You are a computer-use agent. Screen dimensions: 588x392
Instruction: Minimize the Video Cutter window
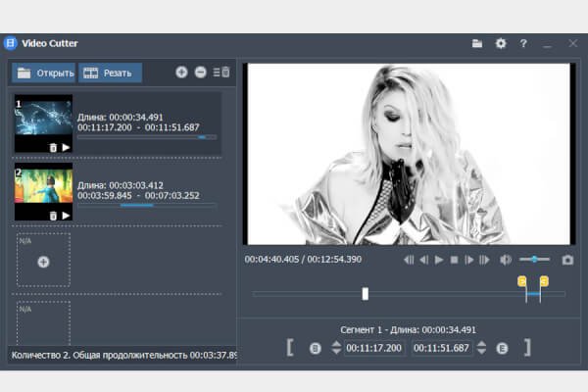pyautogui.click(x=547, y=45)
